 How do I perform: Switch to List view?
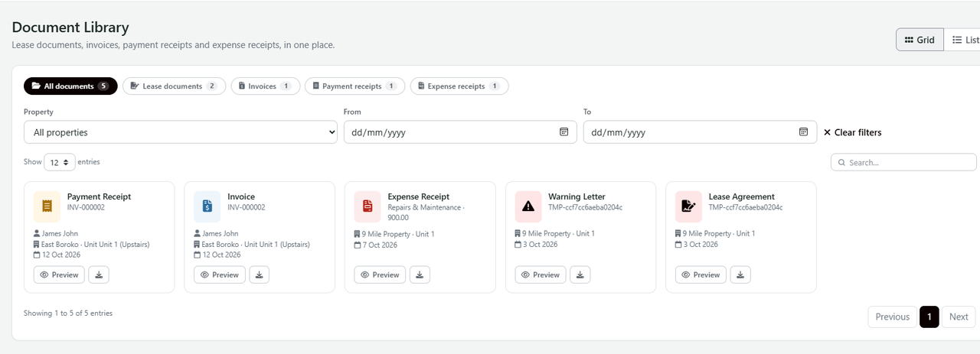click(x=962, y=40)
